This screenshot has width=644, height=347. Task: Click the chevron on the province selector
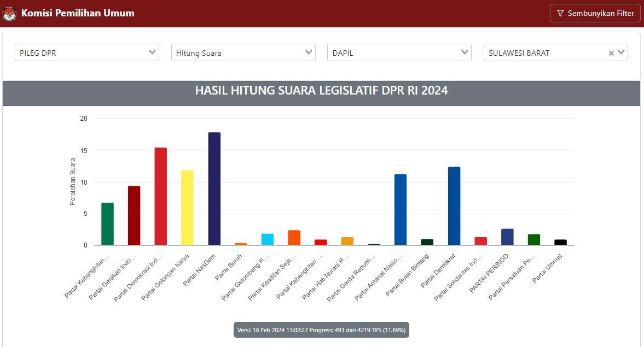point(621,52)
